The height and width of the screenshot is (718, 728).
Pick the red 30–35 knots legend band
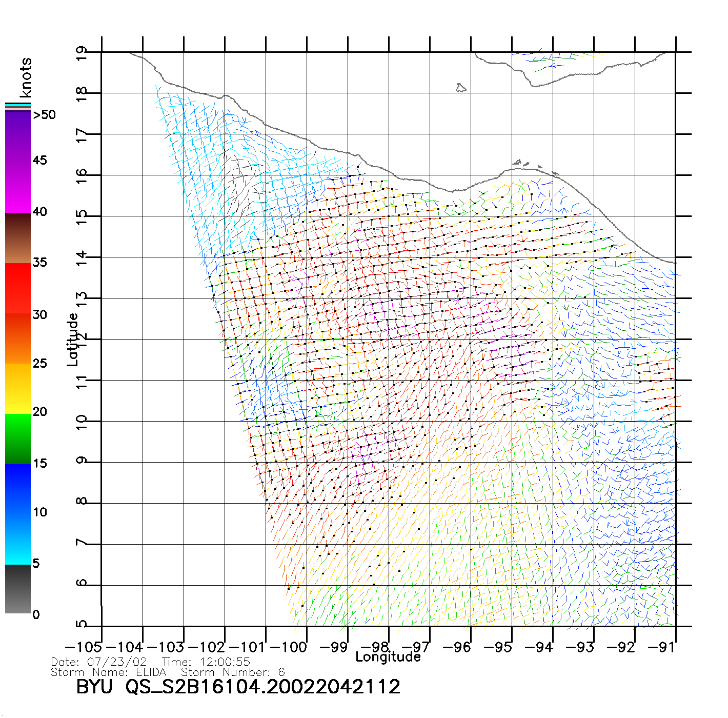pos(17,287)
